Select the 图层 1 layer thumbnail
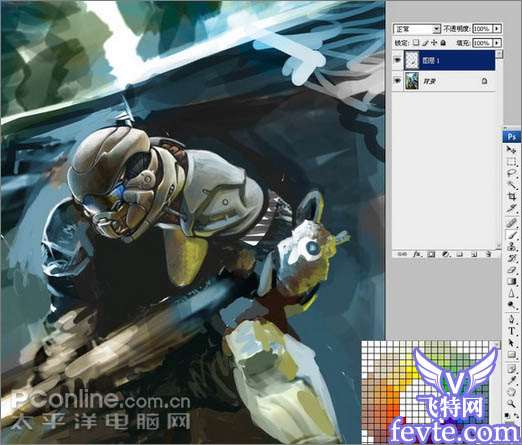This screenshot has width=522, height=445. coord(412,60)
